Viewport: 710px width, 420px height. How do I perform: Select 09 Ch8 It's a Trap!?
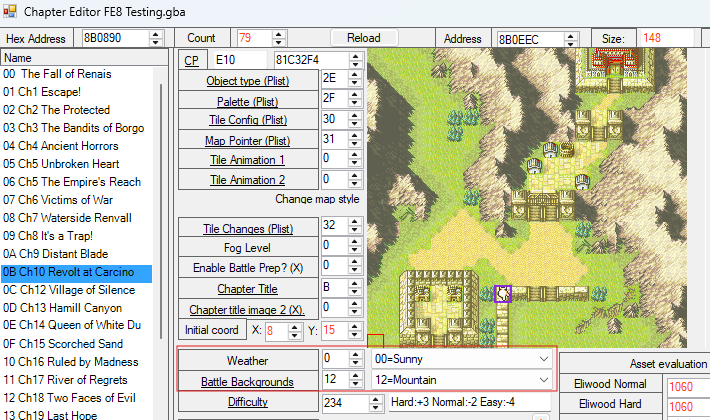pos(77,236)
